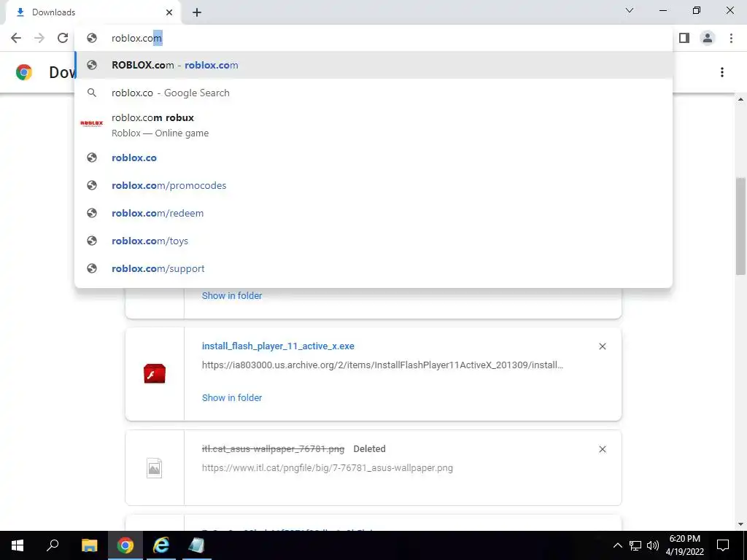Click the Deleted status label
747x560 pixels.
369,448
